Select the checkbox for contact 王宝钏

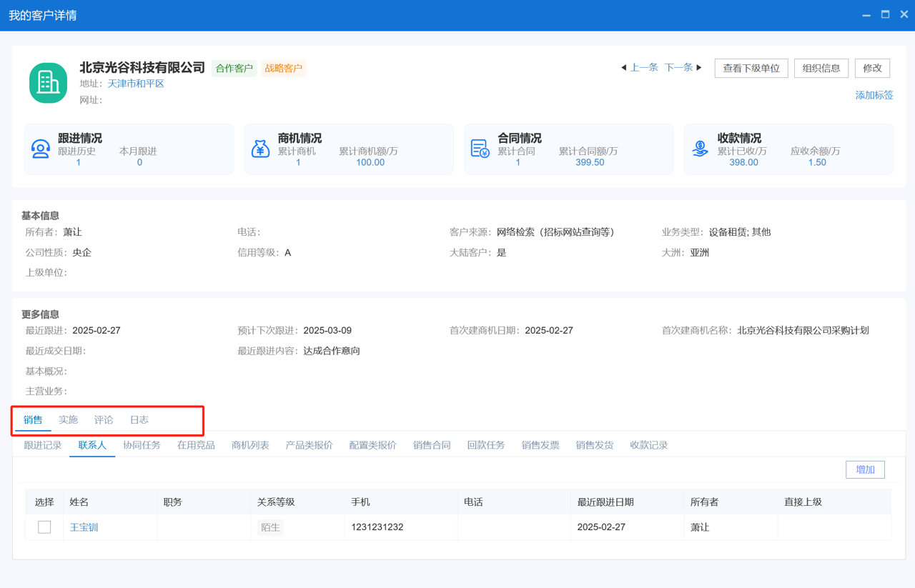click(44, 527)
